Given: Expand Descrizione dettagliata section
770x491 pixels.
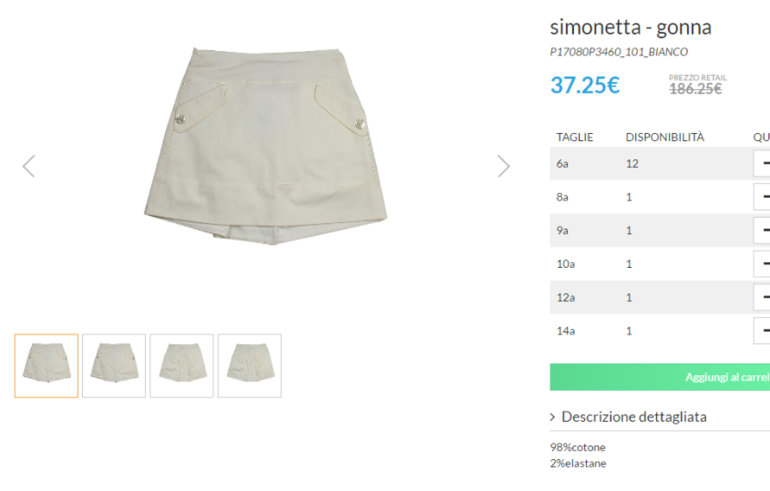Looking at the screenshot, I should (633, 417).
